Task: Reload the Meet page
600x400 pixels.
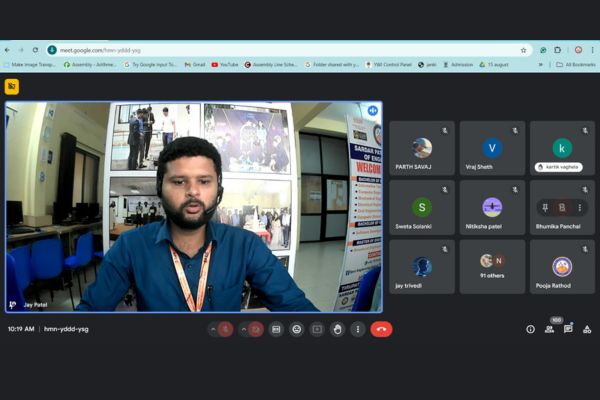Action: (35, 50)
